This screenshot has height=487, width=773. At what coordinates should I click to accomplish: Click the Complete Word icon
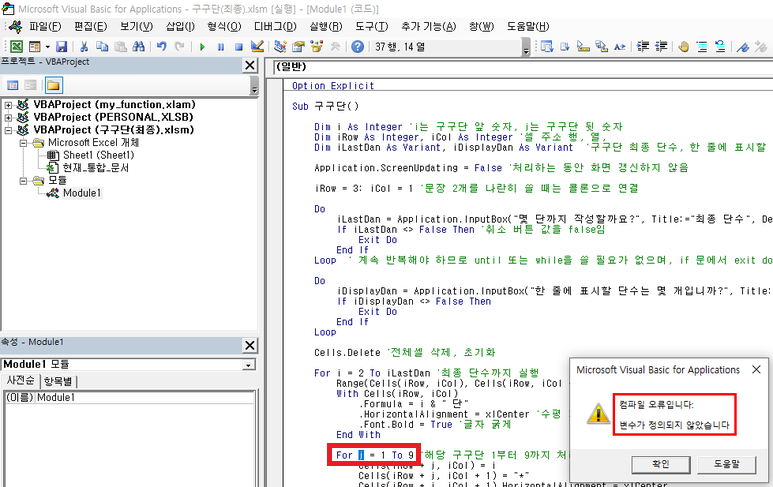620,47
